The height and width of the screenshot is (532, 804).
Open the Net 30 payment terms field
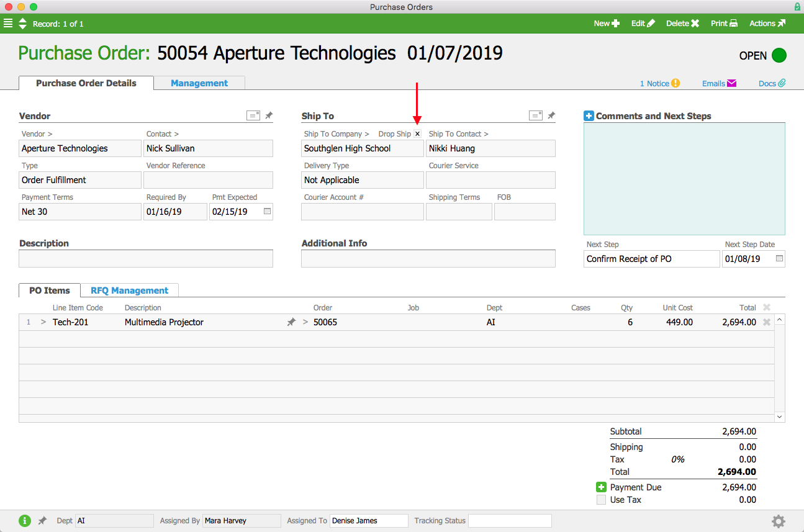click(80, 212)
